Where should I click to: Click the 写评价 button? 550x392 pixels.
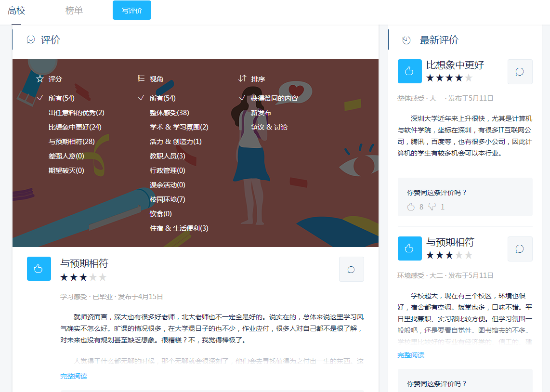(x=131, y=10)
